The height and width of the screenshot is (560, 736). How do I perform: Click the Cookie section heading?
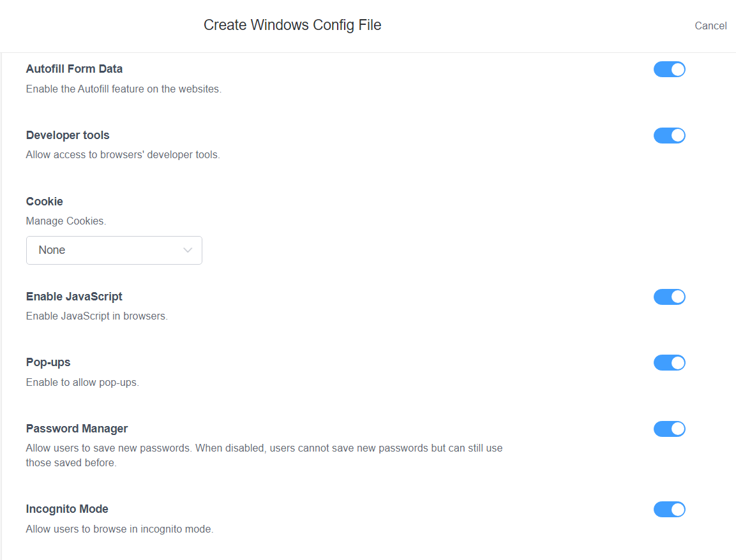44,201
